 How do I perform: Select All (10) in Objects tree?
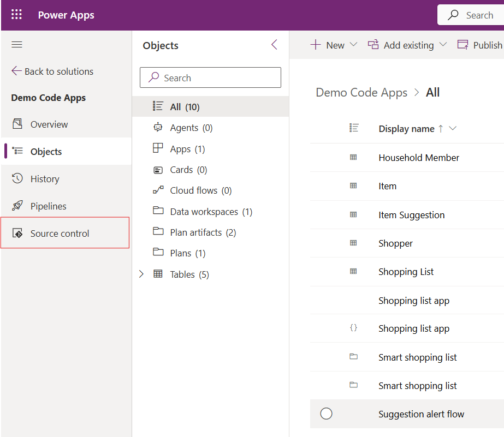point(211,106)
